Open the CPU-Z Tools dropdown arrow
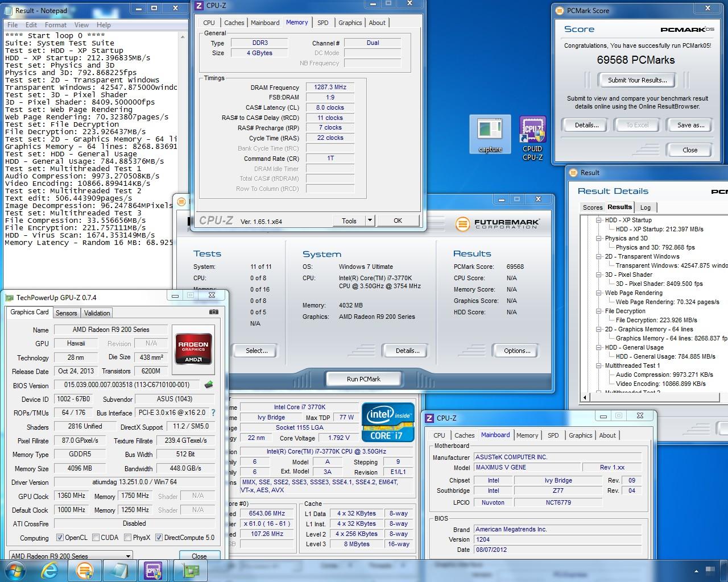Viewport: 728px width, 582px height. point(370,221)
